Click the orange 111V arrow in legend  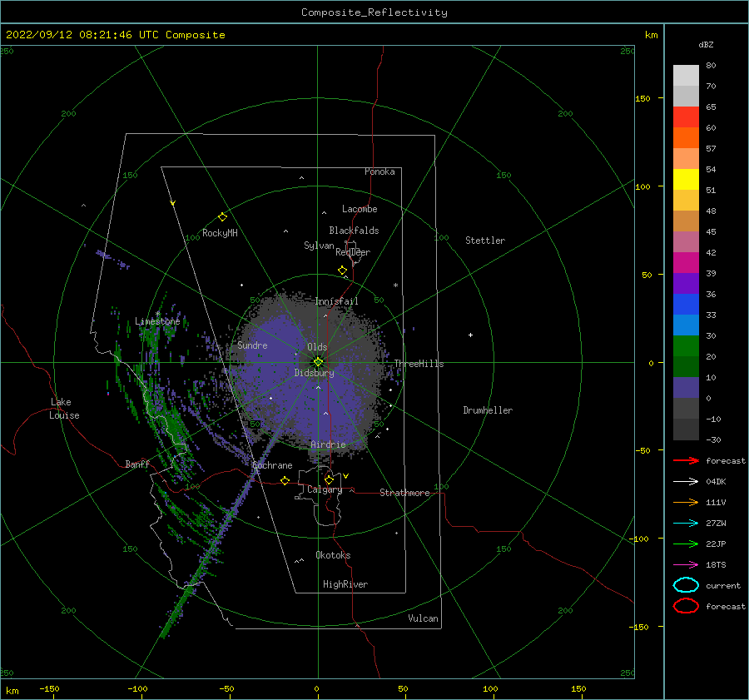pyautogui.click(x=687, y=502)
